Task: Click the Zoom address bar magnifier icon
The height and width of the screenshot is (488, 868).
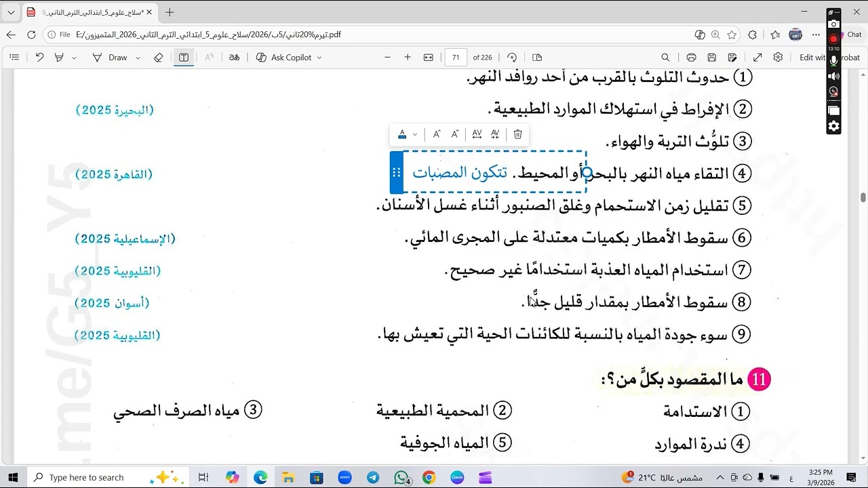Action: (x=715, y=35)
